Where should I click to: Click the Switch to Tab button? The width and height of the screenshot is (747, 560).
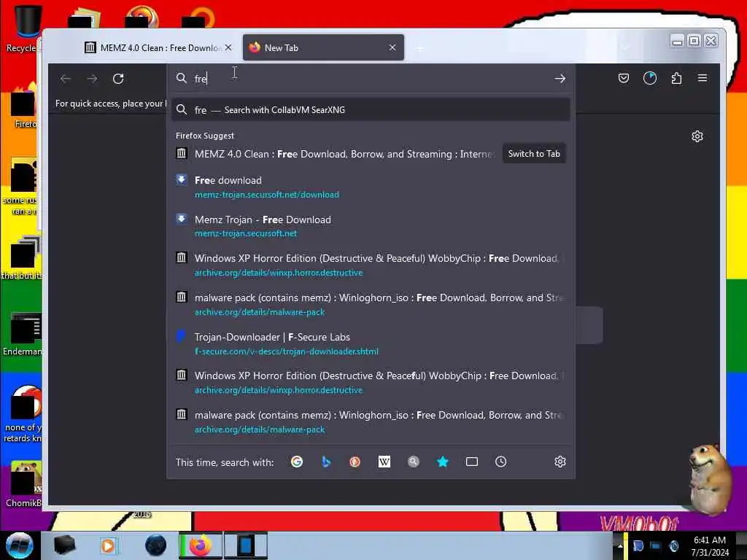pyautogui.click(x=534, y=154)
